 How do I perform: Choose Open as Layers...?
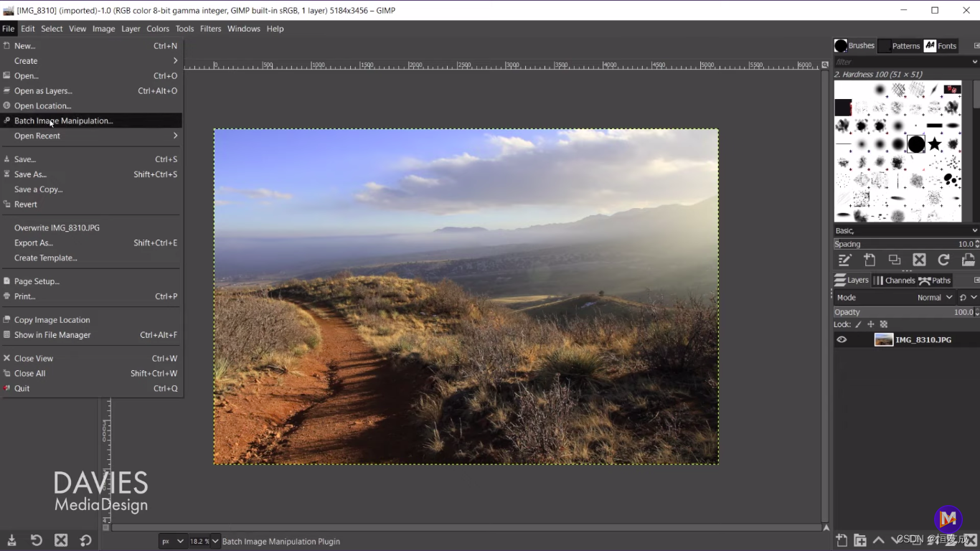pyautogui.click(x=92, y=91)
